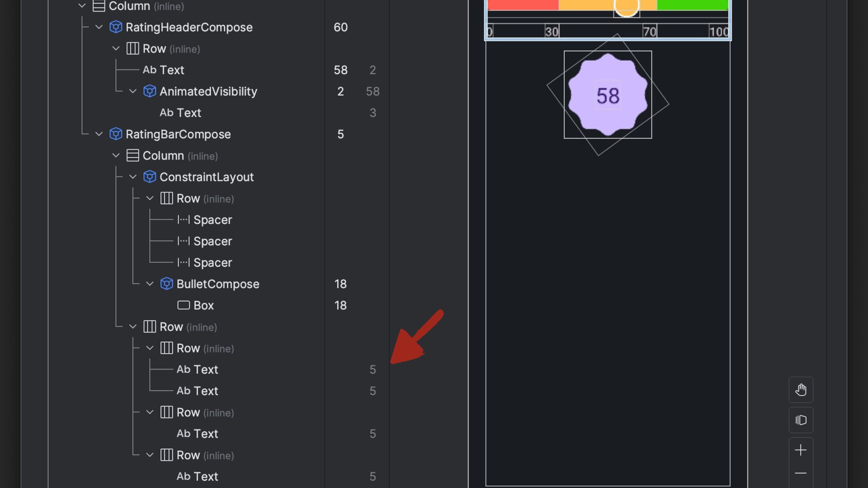Click the RatingHeaderCompose composable cube icon
This screenshot has height=488, width=868.
(x=116, y=27)
